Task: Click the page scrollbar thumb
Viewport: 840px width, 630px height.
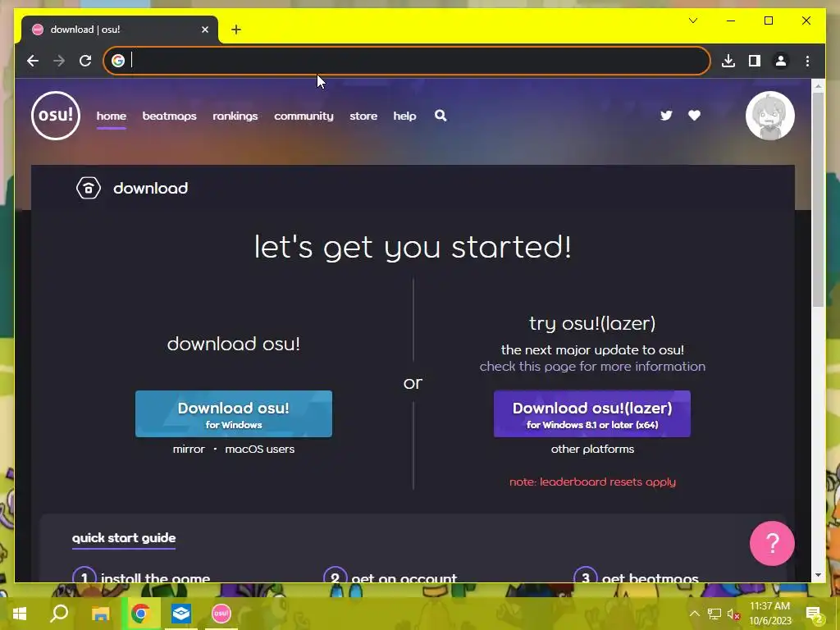Action: (818, 199)
